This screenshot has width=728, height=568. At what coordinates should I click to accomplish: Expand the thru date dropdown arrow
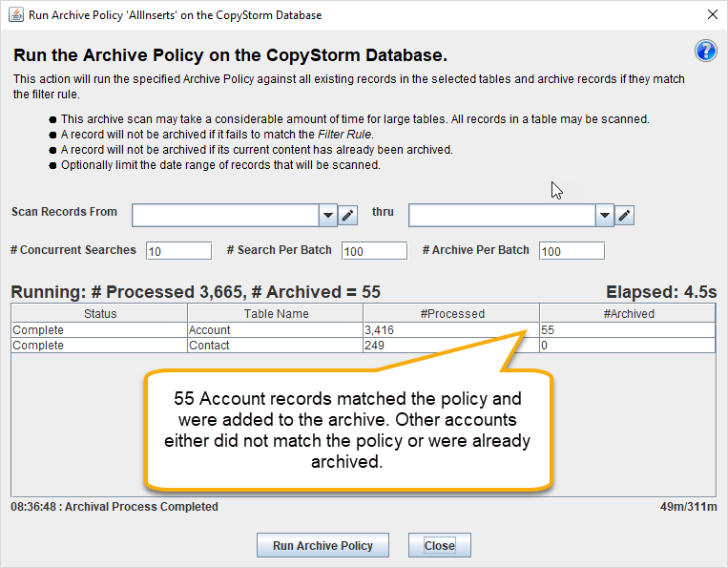[x=605, y=215]
